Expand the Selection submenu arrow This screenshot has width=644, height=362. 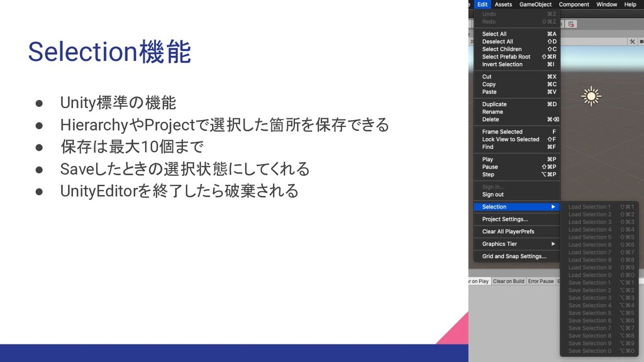click(x=553, y=207)
